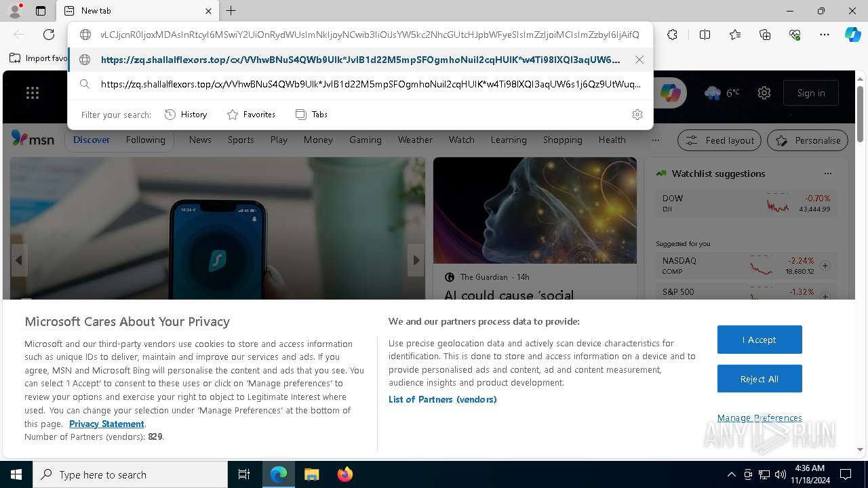This screenshot has width=868, height=488.
Task: Open the Health category
Action: 612,140
